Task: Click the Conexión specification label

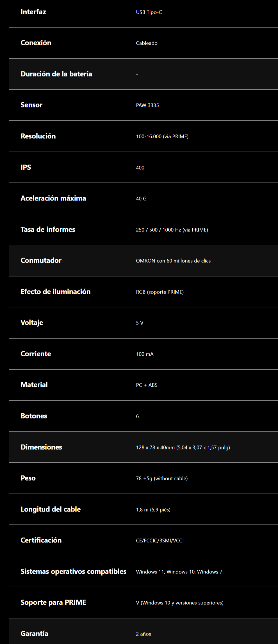Action: point(36,43)
